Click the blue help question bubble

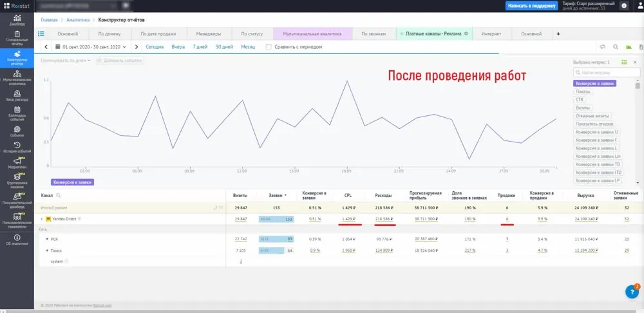632,292
